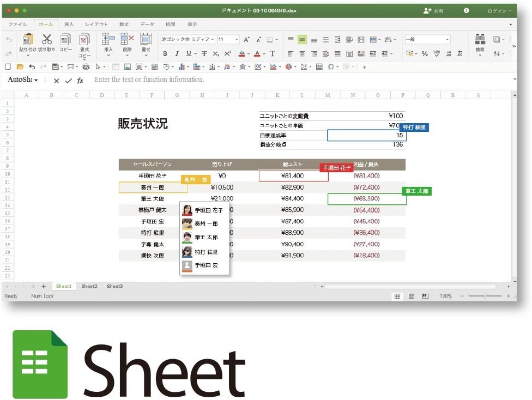Click the formula input field
This screenshot has height=400, width=532.
302,80
